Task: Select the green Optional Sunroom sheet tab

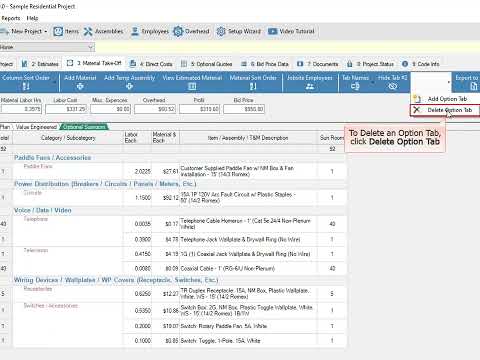Action: pos(84,127)
